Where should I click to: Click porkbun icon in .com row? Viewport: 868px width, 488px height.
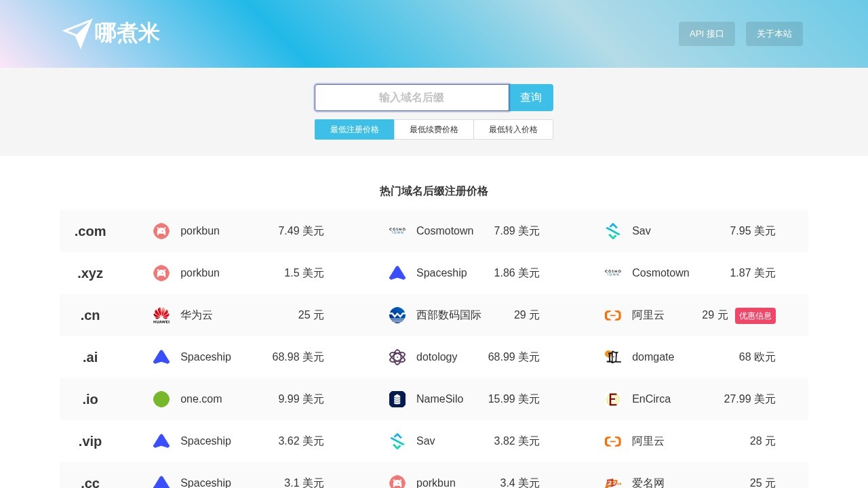(x=161, y=231)
